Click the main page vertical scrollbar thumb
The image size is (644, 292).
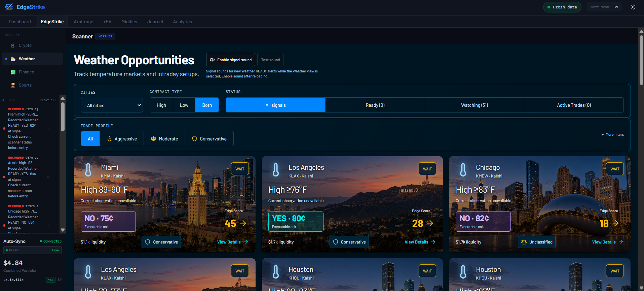coord(641,60)
